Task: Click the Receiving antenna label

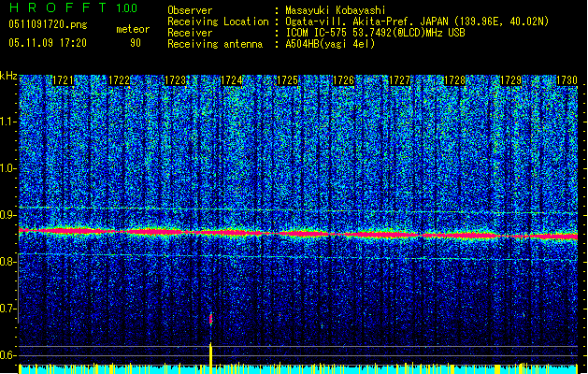Action: pyautogui.click(x=215, y=44)
